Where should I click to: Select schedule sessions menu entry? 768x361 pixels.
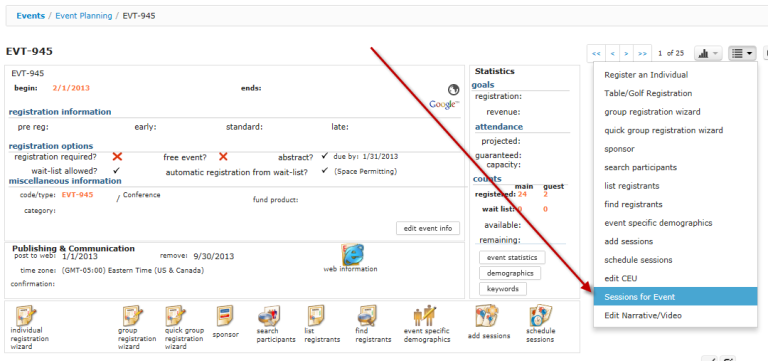[x=675, y=260]
